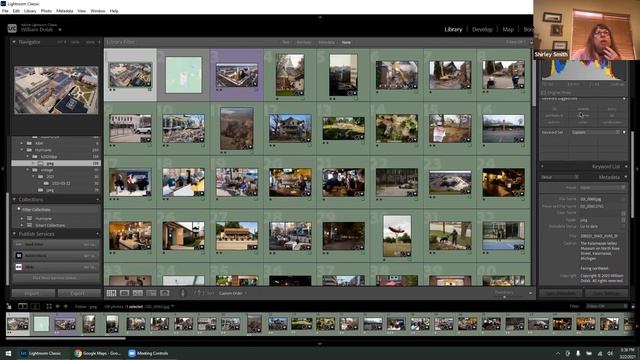This screenshot has height=360, width=640.
Task: Go back with filmstrip left arrow
Action: pos(58,306)
